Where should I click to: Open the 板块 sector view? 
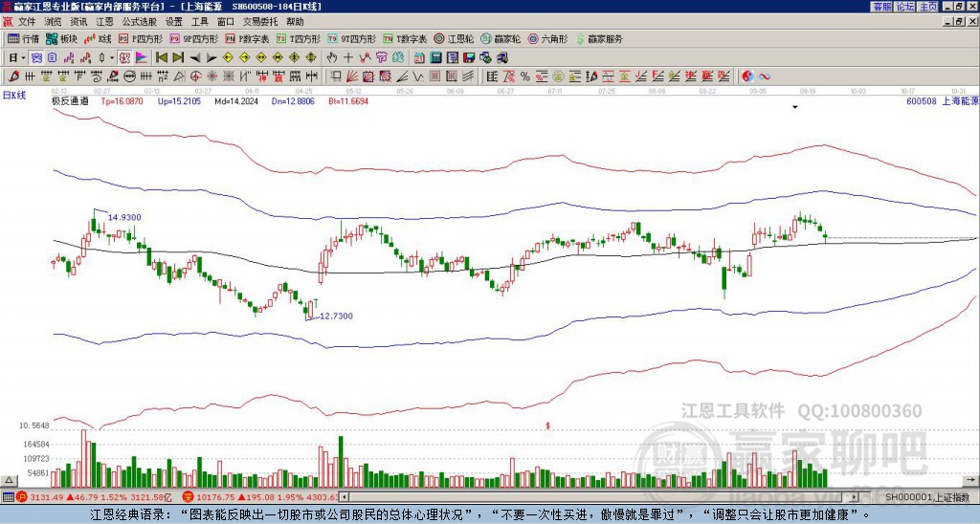pos(61,38)
